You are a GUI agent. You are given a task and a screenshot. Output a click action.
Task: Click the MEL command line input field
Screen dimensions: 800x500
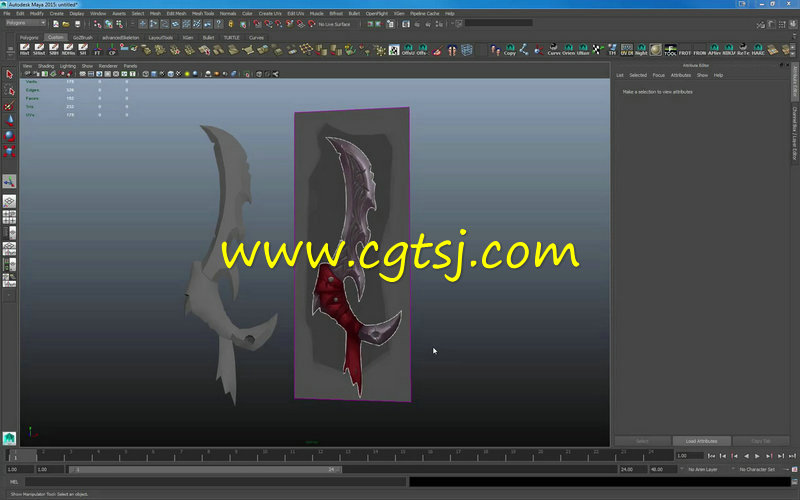tap(215, 482)
